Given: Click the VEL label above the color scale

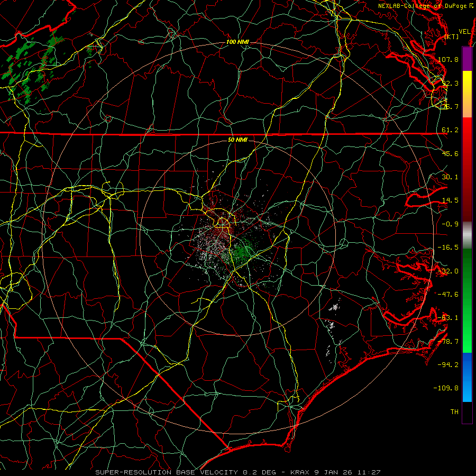Looking at the screenshot, I should click(465, 32).
